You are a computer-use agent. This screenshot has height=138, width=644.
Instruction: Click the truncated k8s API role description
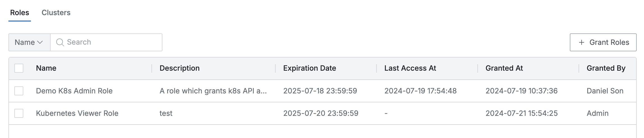[x=213, y=91]
